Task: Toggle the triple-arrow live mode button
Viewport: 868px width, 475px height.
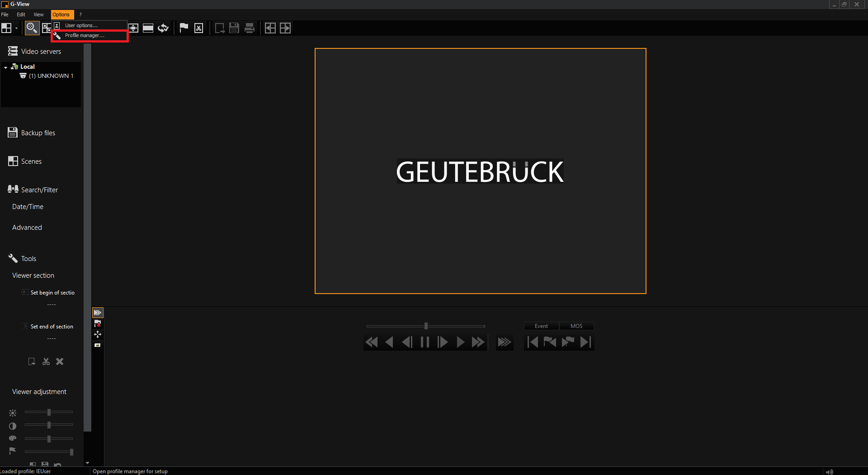Action: [504, 342]
